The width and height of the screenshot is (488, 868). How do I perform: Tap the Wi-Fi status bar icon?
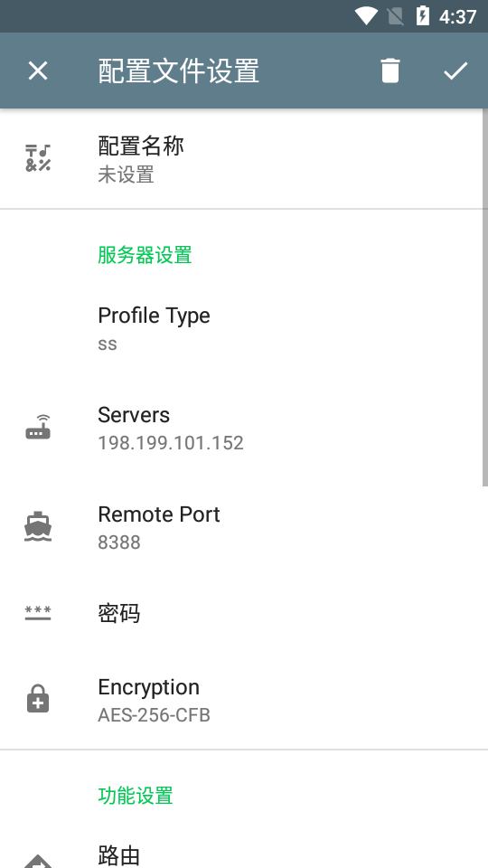(x=366, y=16)
